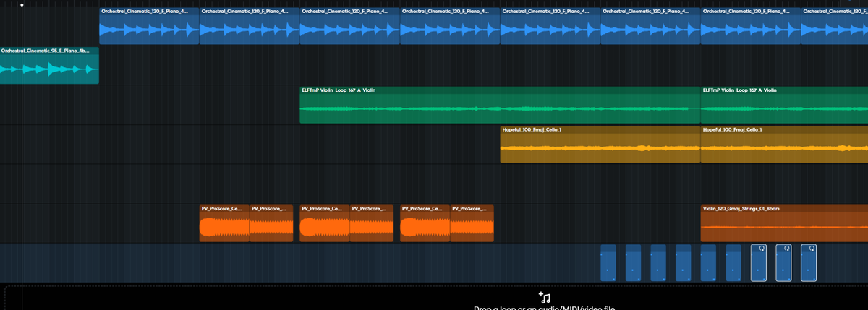Select the second ELFTmP_Violin_Loop_167_A_Violin clip
Image resolution: width=868 pixels, height=310 pixels.
(x=784, y=105)
